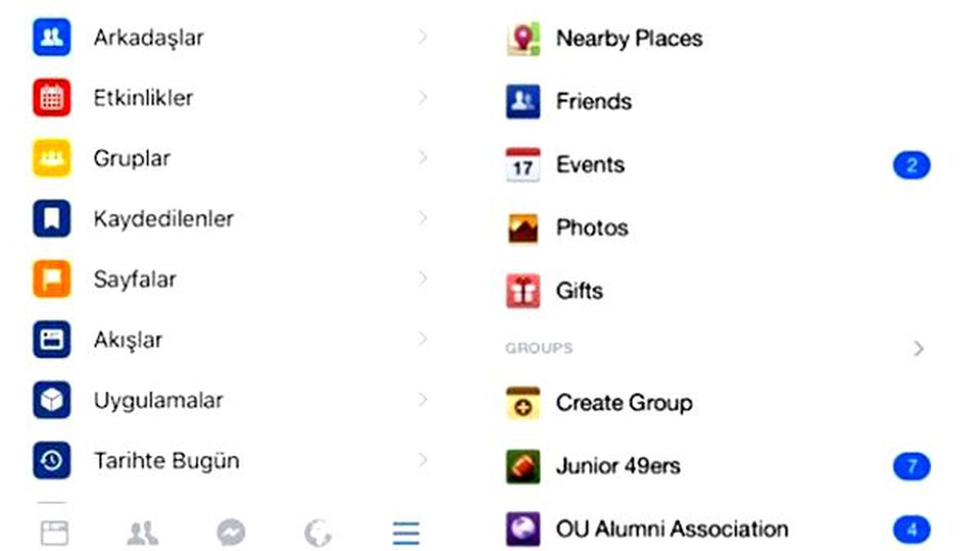
Task: Tap the red Etkinlikler calendar icon
Action: [51, 98]
